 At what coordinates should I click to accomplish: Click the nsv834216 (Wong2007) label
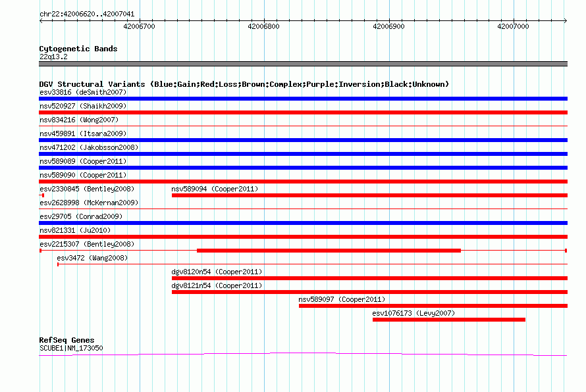pyautogui.click(x=79, y=120)
